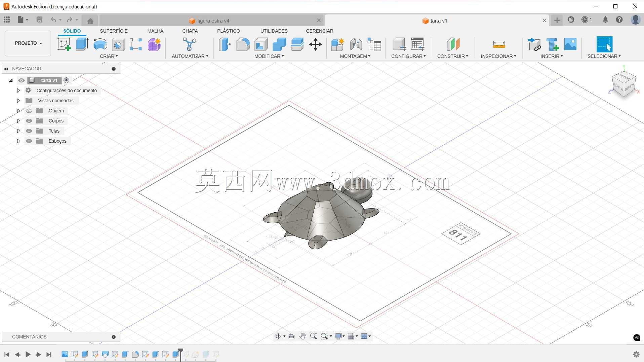The height and width of the screenshot is (362, 644).
Task: Switch to figura estra v4 document tab
Action: 212,21
